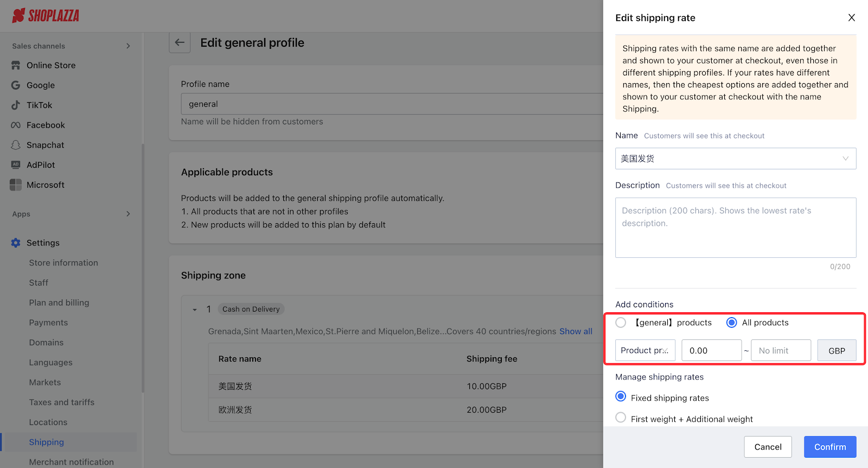The width and height of the screenshot is (868, 468).
Task: Expand the Sales channels section
Action: 128,46
